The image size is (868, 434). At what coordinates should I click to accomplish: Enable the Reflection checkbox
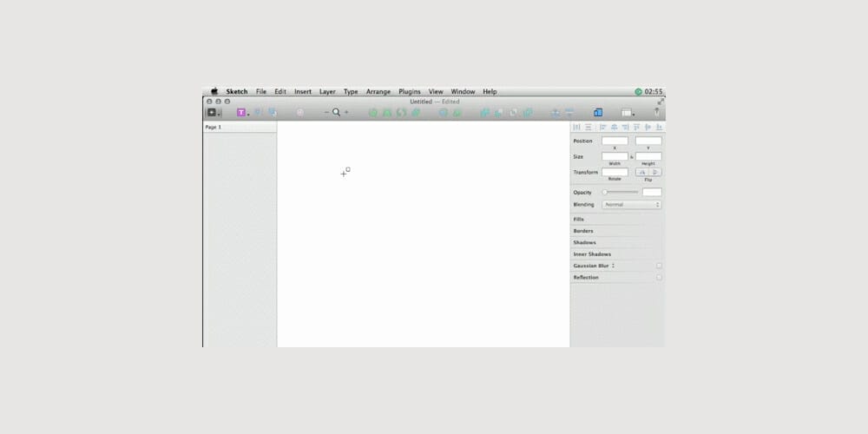[x=659, y=278]
